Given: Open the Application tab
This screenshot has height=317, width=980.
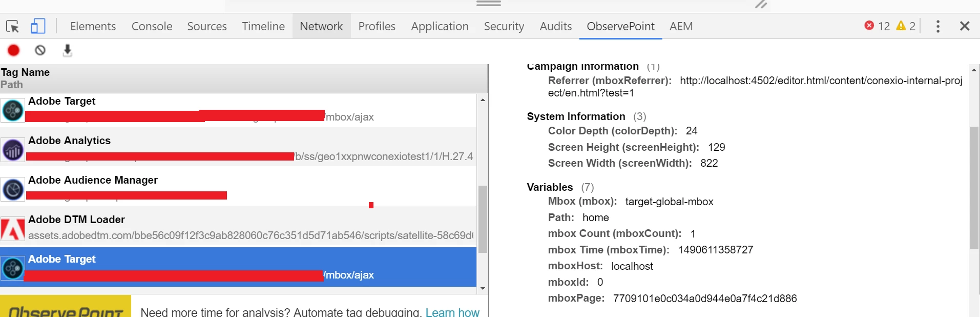Looking at the screenshot, I should [x=440, y=26].
